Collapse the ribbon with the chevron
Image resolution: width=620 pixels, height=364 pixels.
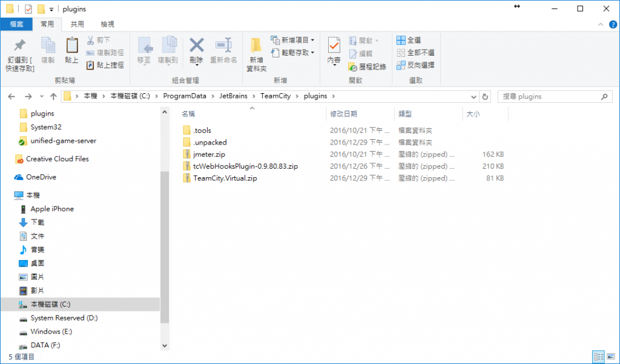(x=601, y=24)
